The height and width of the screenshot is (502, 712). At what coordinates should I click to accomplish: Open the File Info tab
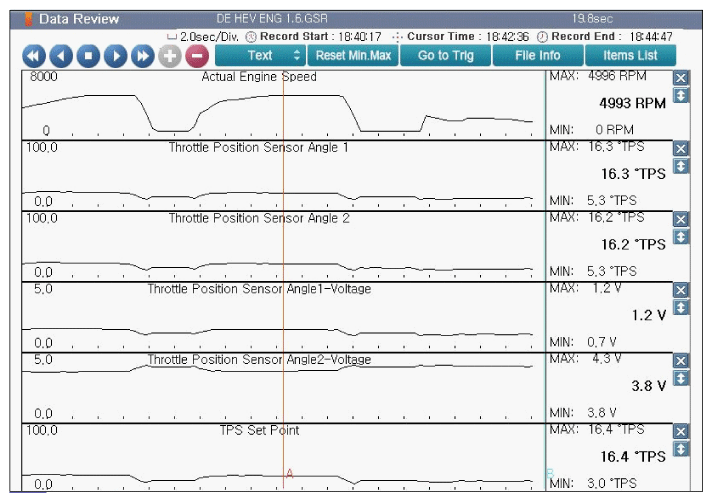[x=537, y=56]
